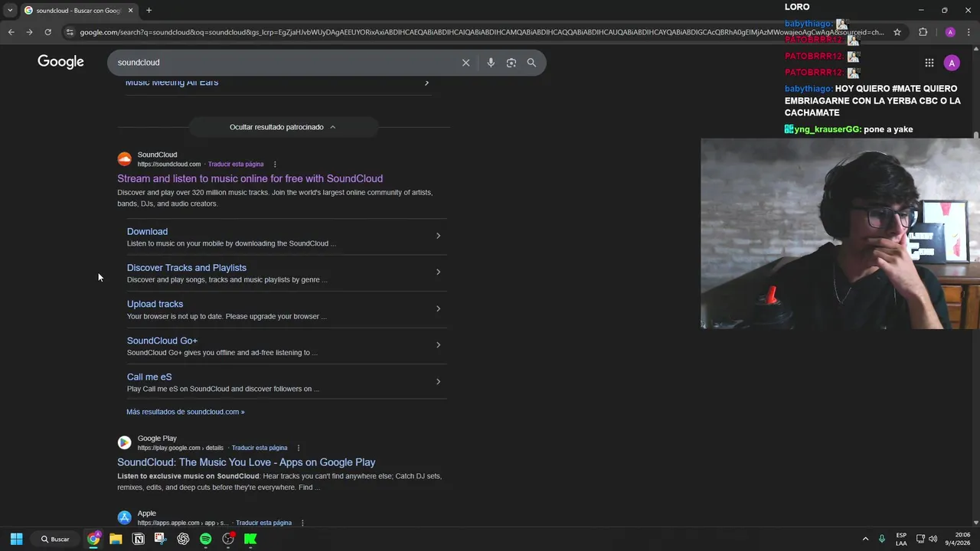
Task: Open more options for the SoundCloud result
Action: [x=275, y=164]
